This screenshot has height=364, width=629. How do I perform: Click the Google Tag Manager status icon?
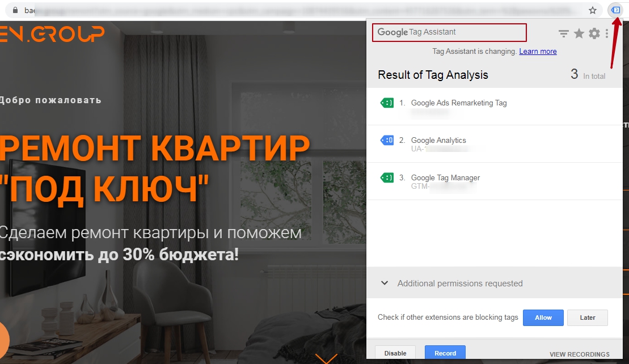386,177
